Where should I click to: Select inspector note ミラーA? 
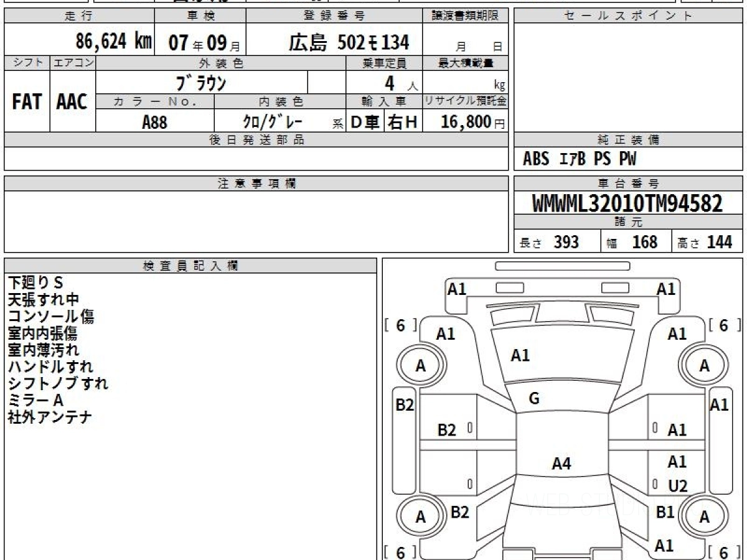(x=35, y=400)
